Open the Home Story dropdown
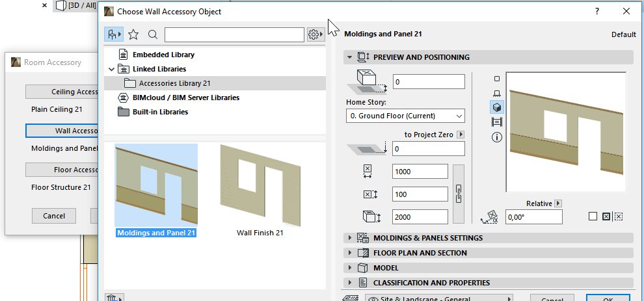The width and height of the screenshot is (644, 301). [x=405, y=116]
